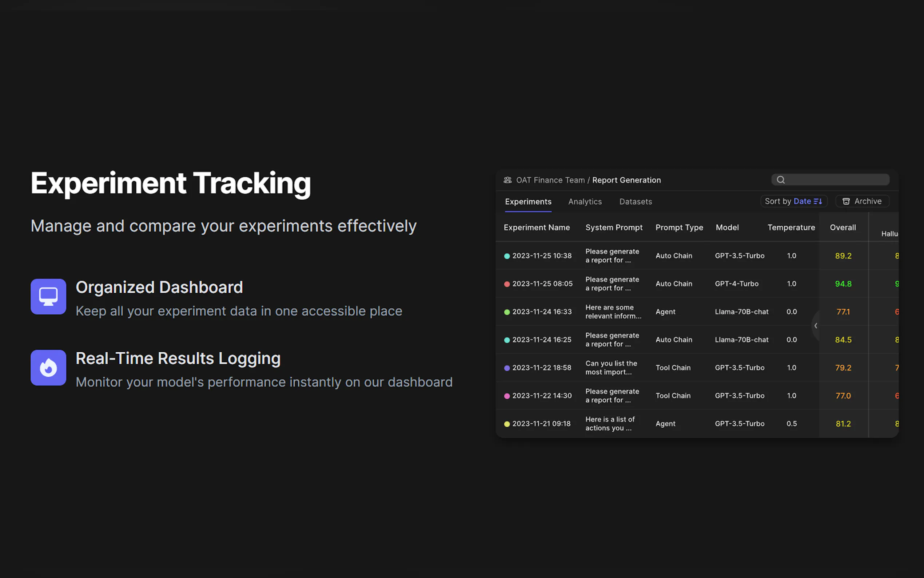Open the OAT Finance Team breadcrumb link
Image resolution: width=924 pixels, height=578 pixels.
click(550, 180)
